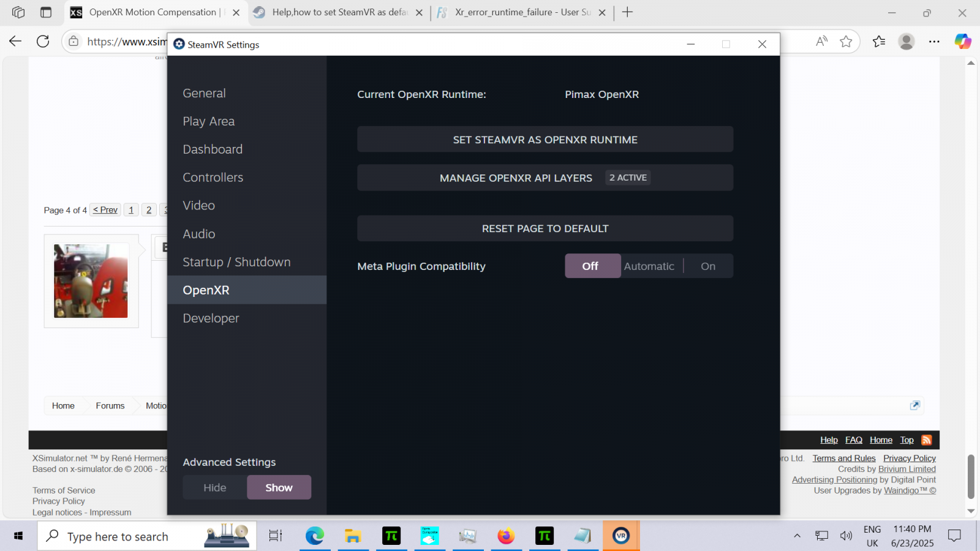Open Microsoft Edge from the taskbar
Screen dimensions: 980x551
(315, 536)
